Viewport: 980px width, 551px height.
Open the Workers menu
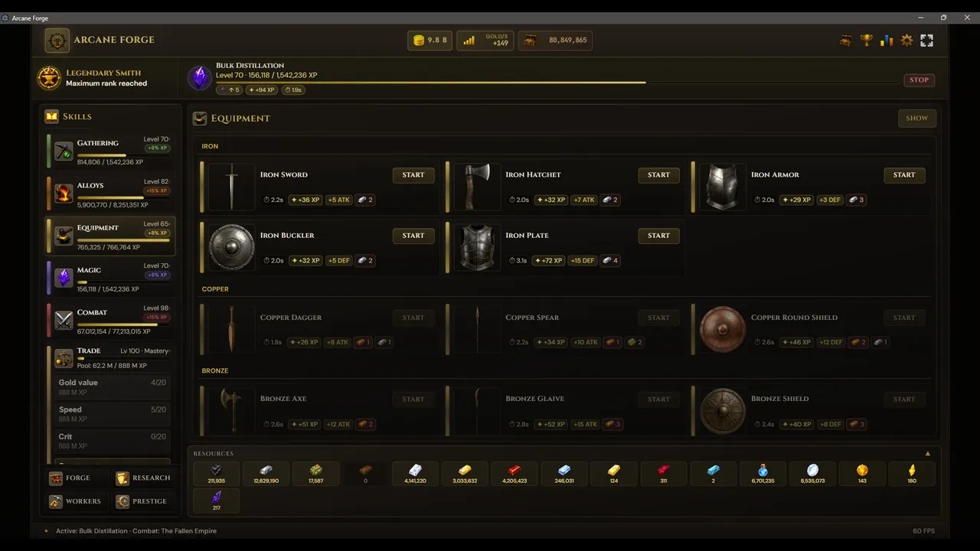(x=77, y=502)
